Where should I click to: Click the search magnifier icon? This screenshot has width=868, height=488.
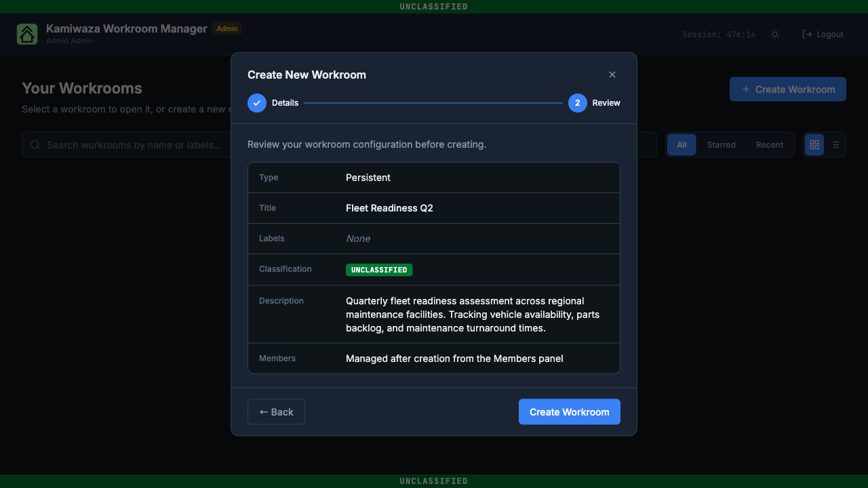tap(35, 144)
